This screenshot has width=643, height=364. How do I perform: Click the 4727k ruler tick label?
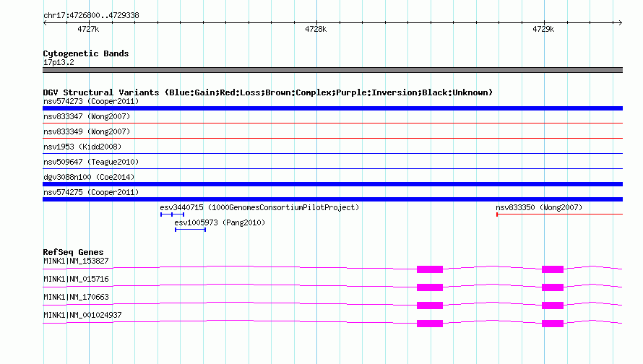88,29
